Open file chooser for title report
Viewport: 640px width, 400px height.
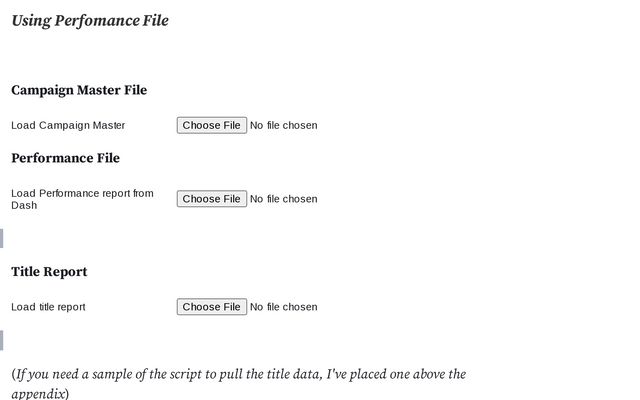tap(212, 307)
